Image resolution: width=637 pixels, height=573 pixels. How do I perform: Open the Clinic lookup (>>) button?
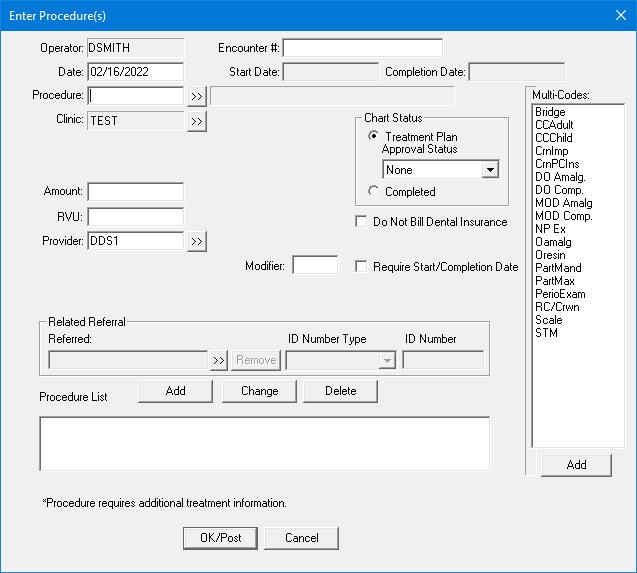click(x=196, y=121)
